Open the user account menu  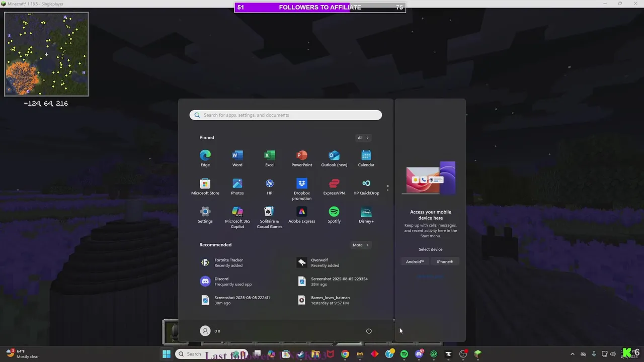(210, 331)
